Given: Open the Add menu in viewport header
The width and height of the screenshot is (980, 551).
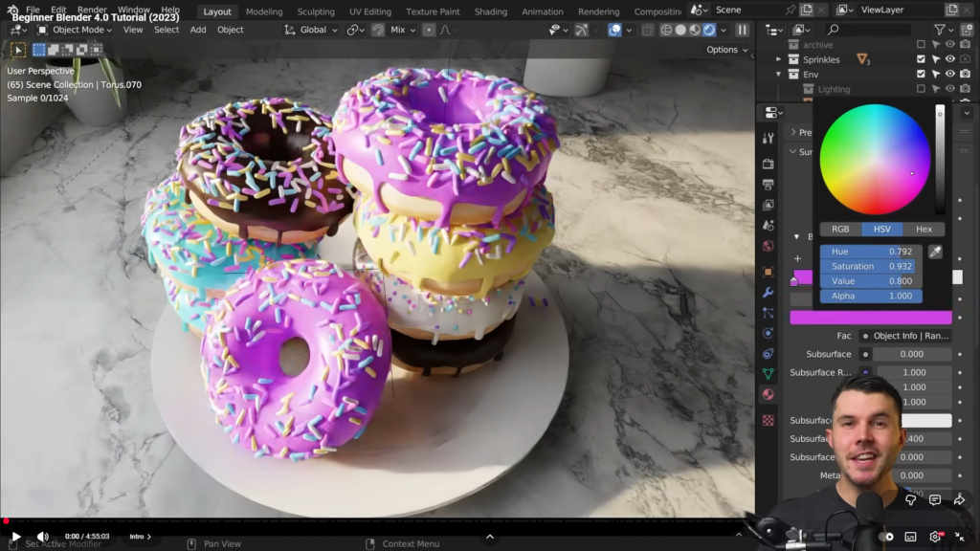Looking at the screenshot, I should click(198, 30).
